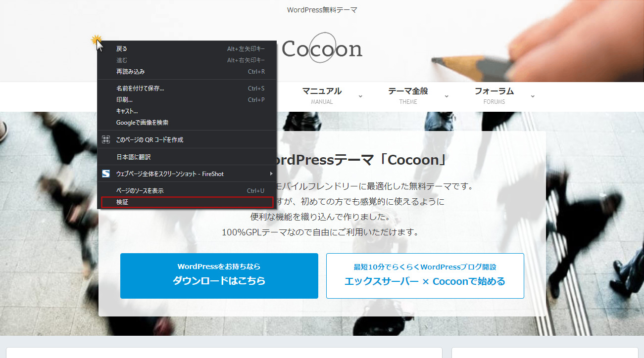Open the テーマ全般 navigation item

408,95
